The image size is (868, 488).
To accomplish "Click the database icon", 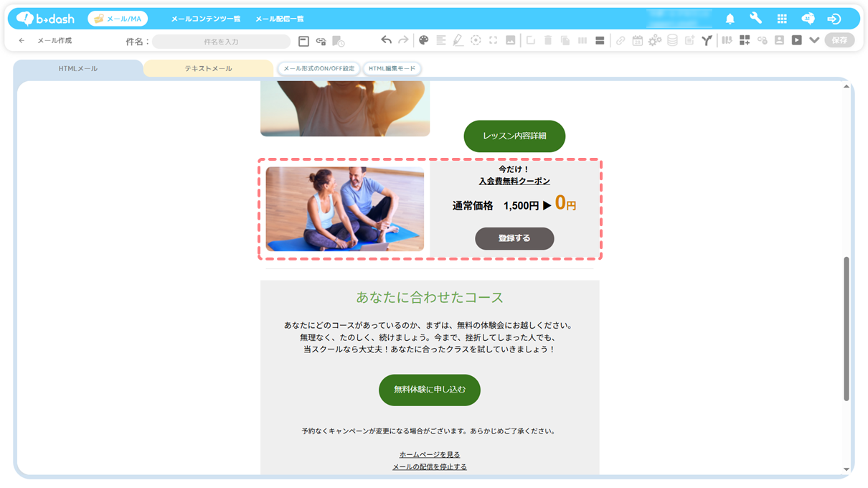I will (x=672, y=40).
